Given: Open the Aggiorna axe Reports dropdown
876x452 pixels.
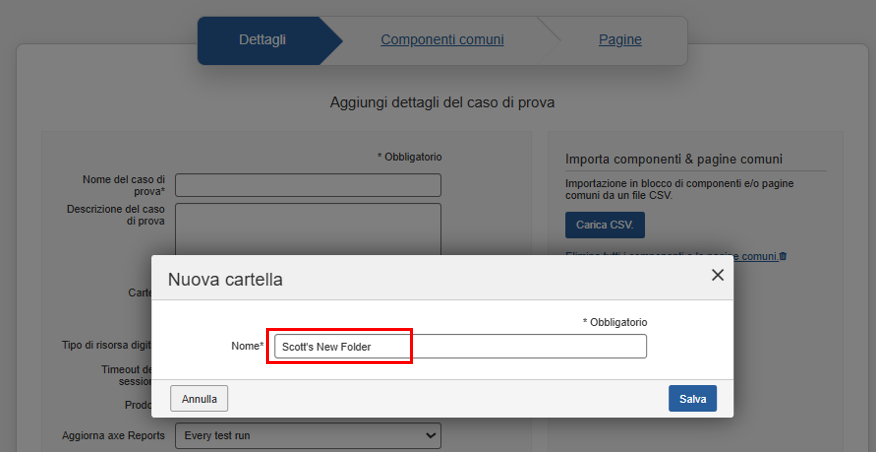Looking at the screenshot, I should click(x=307, y=435).
